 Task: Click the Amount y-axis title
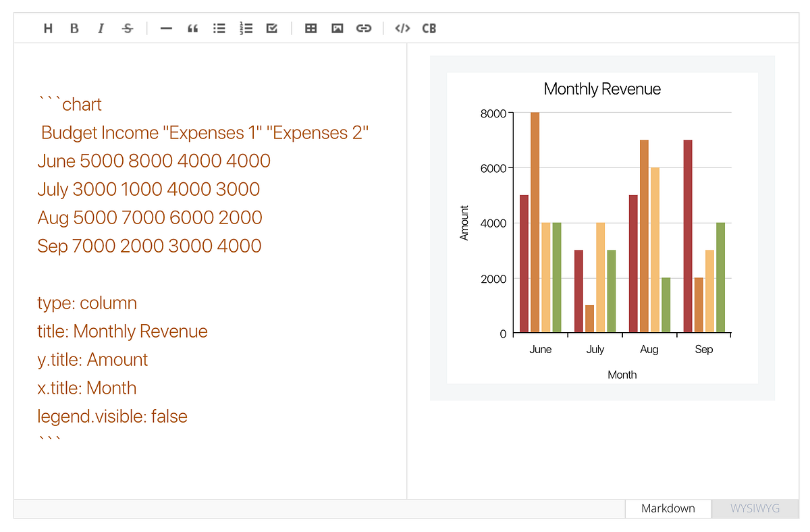pos(464,223)
